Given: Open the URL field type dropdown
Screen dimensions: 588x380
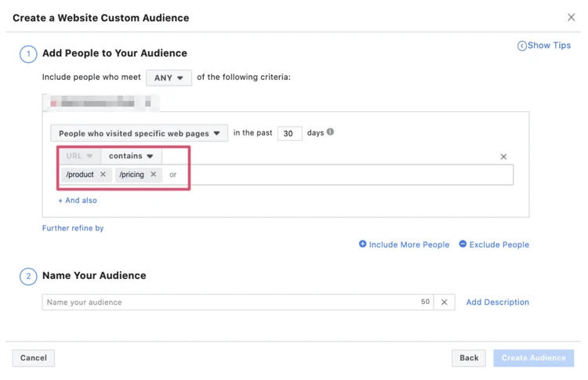Looking at the screenshot, I should point(79,156).
